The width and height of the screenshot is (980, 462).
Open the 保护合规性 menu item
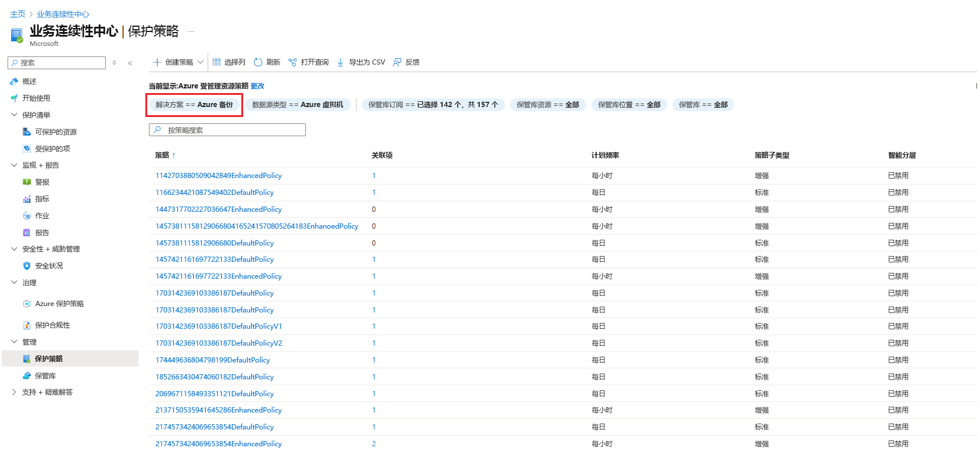(x=52, y=325)
